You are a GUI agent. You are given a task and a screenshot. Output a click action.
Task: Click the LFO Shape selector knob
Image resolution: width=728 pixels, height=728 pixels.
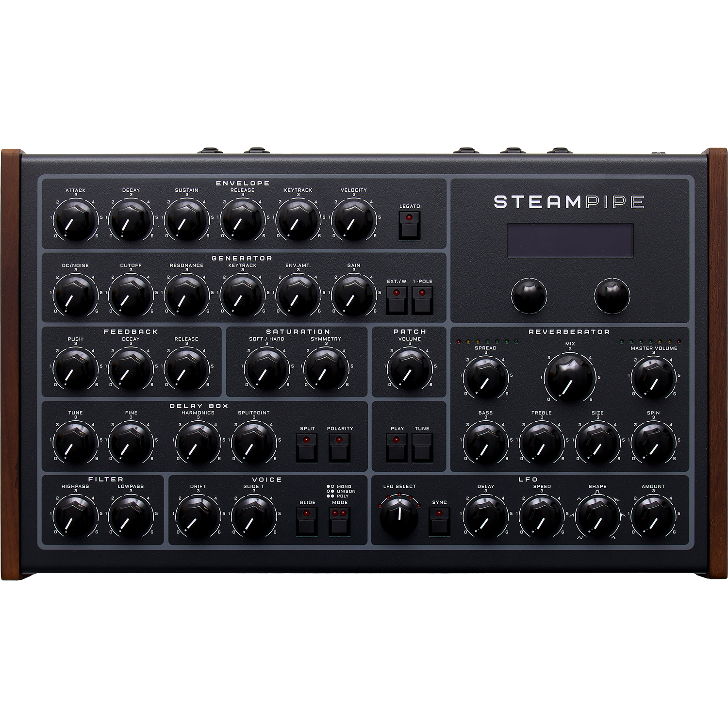597,515
